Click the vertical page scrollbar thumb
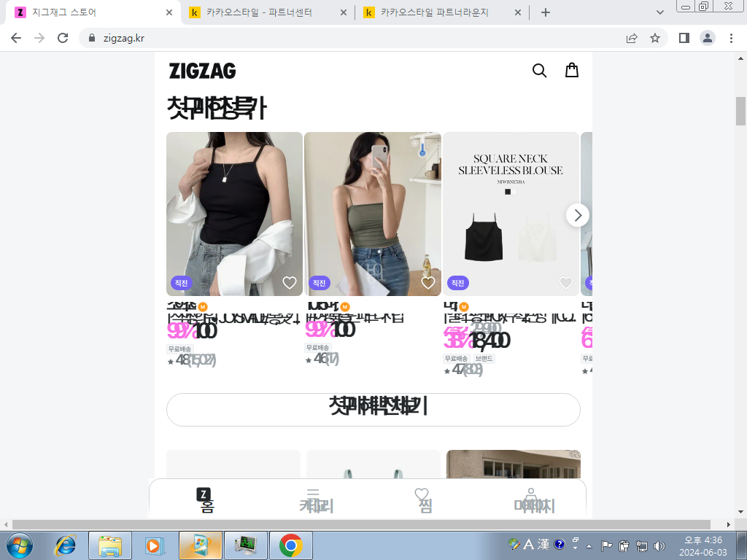 741,111
